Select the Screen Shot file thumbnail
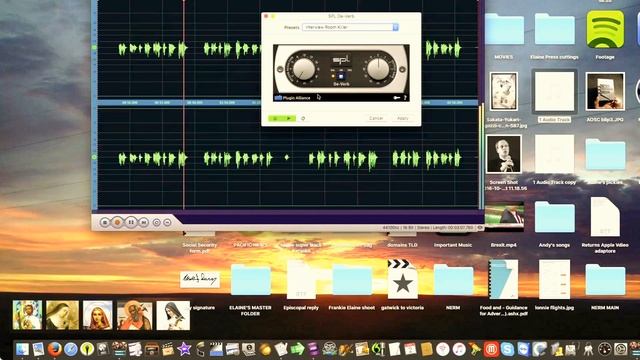The image size is (640, 360). (504, 154)
